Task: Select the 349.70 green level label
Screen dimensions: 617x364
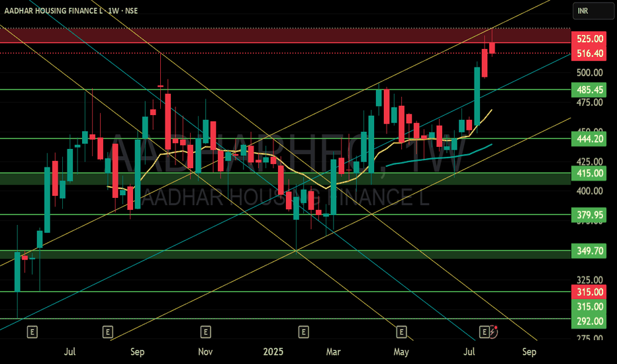Action: (589, 251)
